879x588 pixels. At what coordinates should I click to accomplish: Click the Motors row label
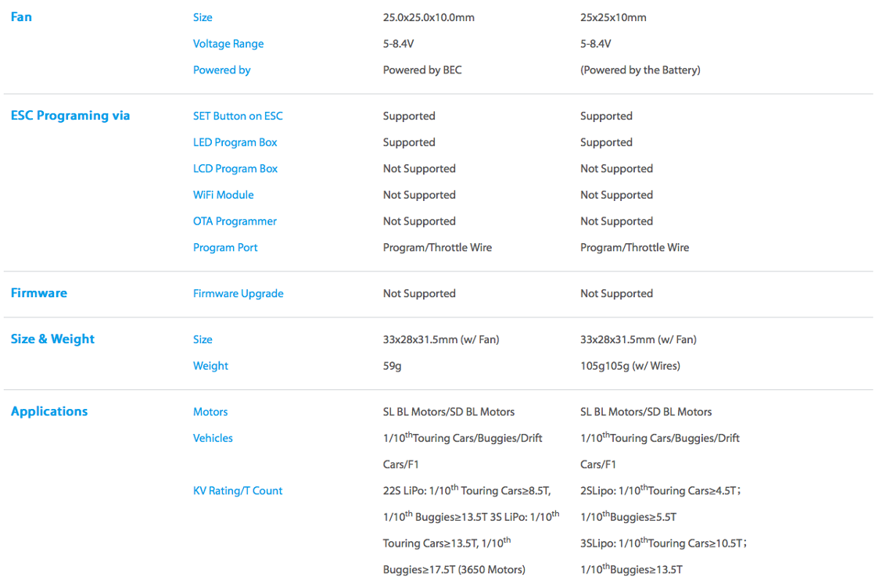[210, 412]
